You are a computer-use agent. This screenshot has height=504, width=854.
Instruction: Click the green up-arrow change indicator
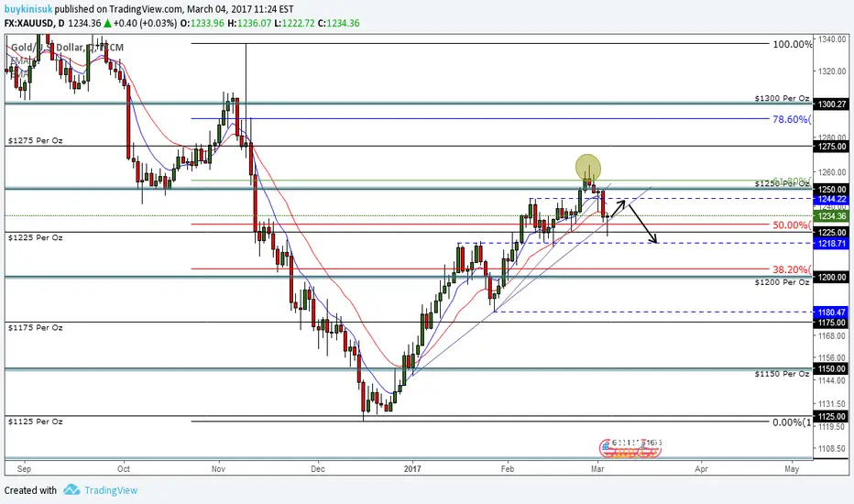coord(107,24)
